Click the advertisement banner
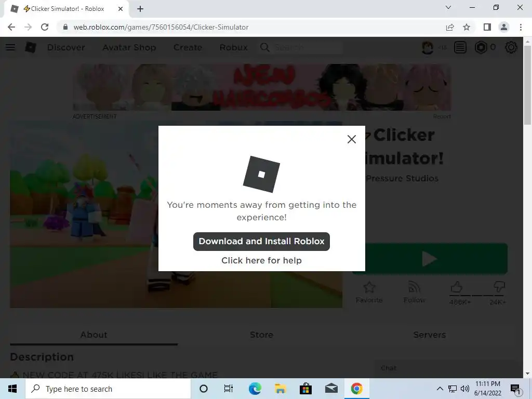Screen dimensions: 532x399 [262, 87]
